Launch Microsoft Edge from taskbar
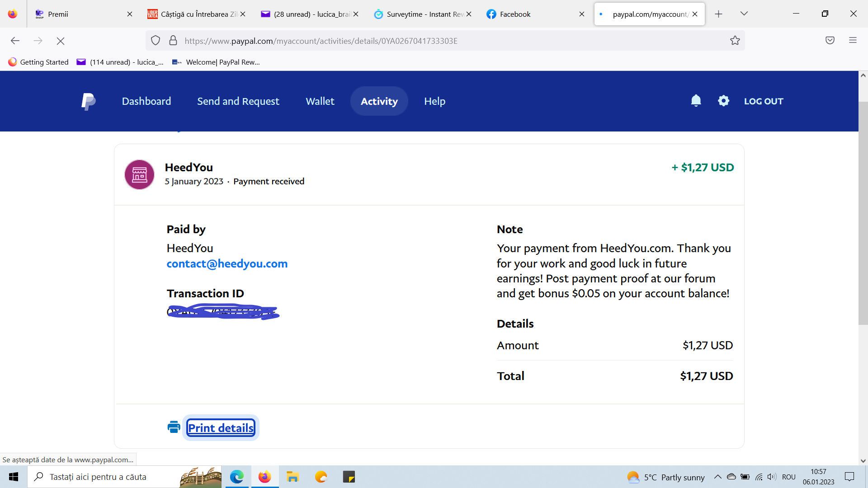This screenshot has width=868, height=488. click(x=237, y=477)
